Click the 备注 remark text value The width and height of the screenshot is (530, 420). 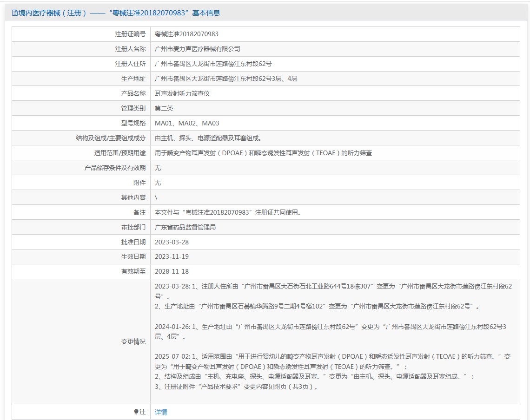tap(228, 212)
